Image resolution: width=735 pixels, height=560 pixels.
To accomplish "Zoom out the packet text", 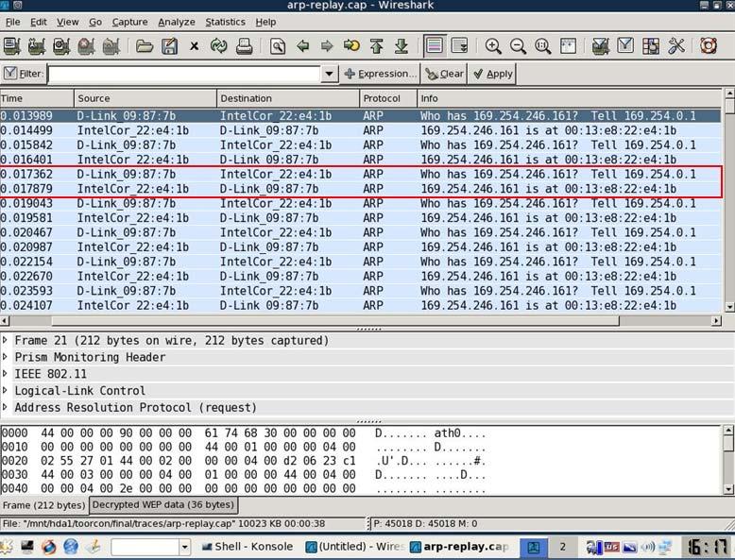I will click(518, 46).
